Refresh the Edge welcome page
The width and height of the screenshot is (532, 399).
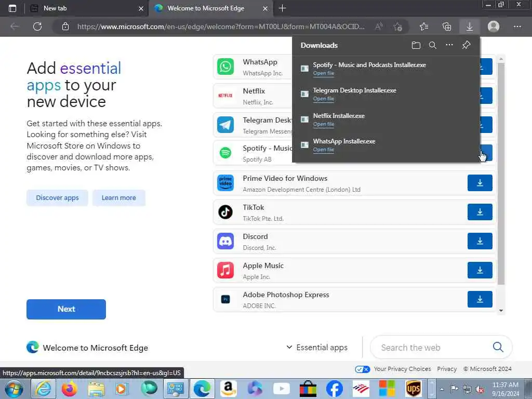click(37, 26)
